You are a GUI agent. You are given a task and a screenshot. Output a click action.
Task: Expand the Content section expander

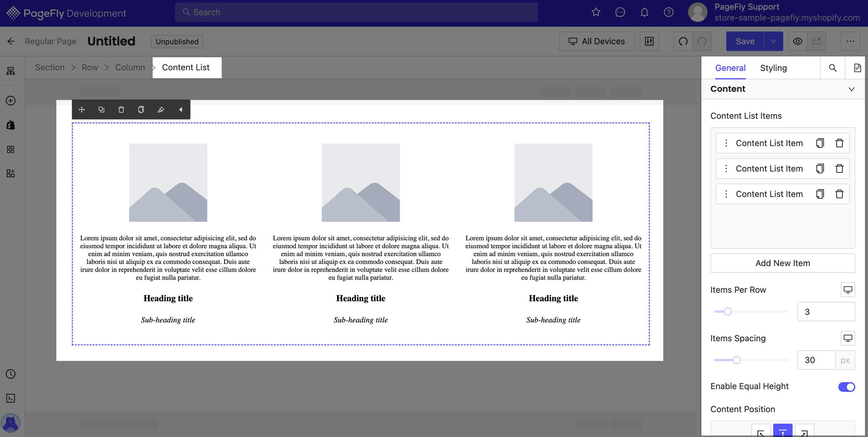851,88
